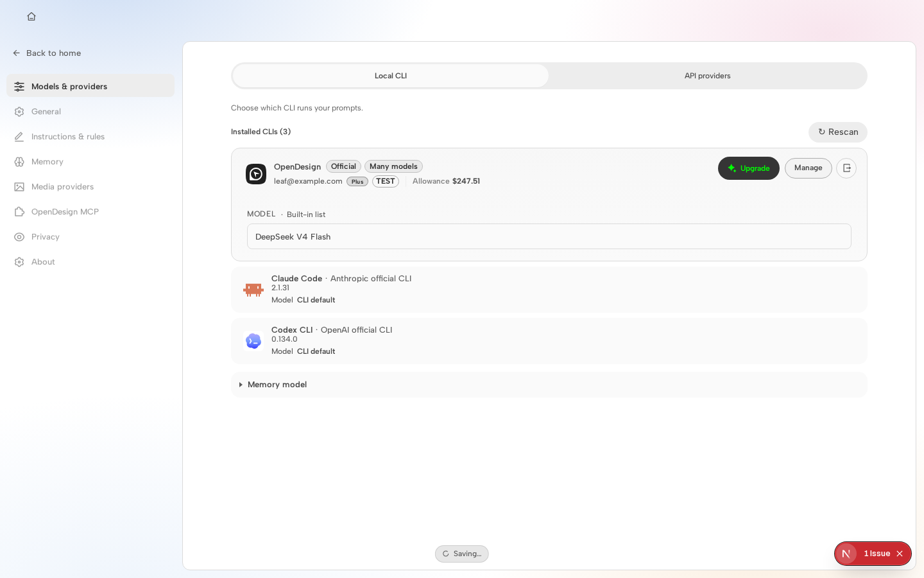This screenshot has height=578, width=924.
Task: Click the Plus plan badge
Action: [357, 182]
